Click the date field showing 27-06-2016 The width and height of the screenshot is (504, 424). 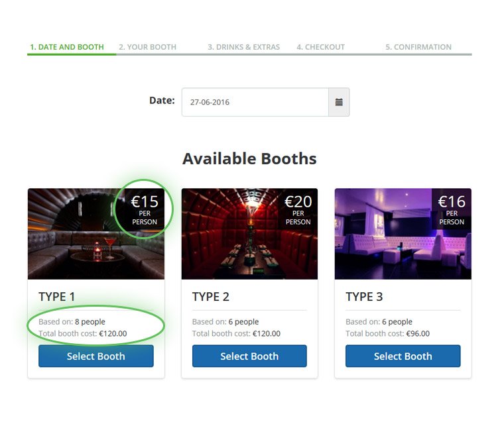(x=255, y=102)
